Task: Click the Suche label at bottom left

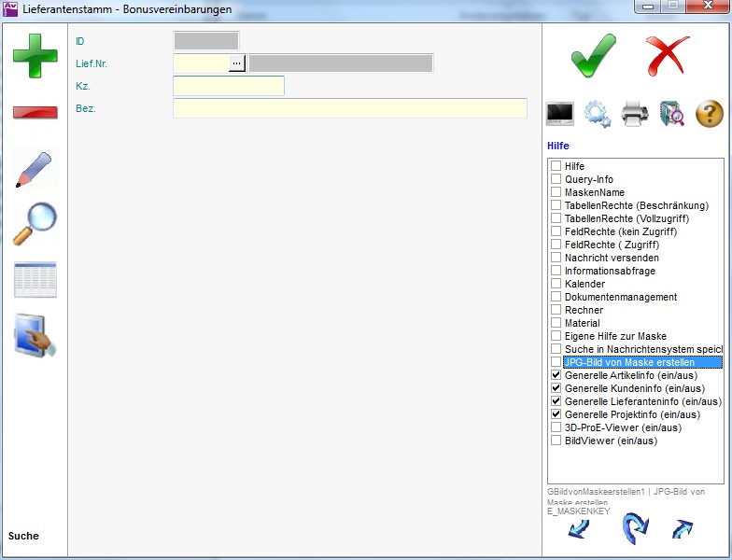Action: [x=24, y=536]
